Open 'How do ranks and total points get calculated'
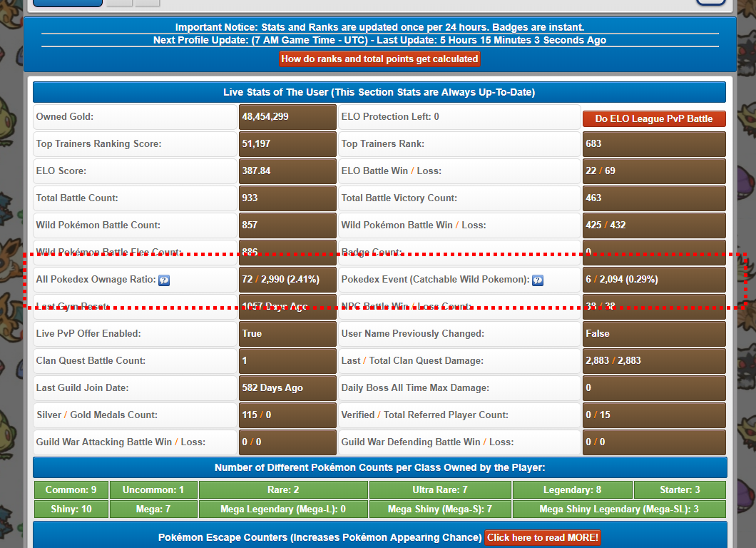This screenshot has height=548, width=756. coord(379,59)
